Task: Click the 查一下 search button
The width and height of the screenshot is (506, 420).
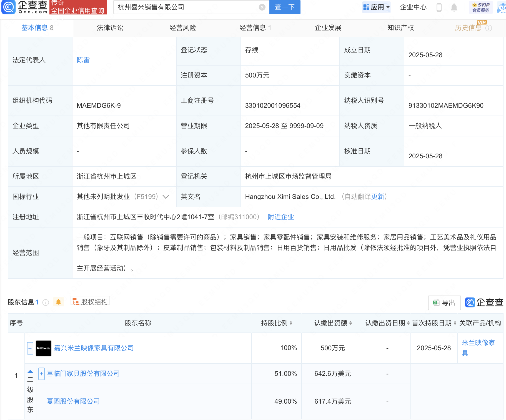Action: pyautogui.click(x=285, y=7)
